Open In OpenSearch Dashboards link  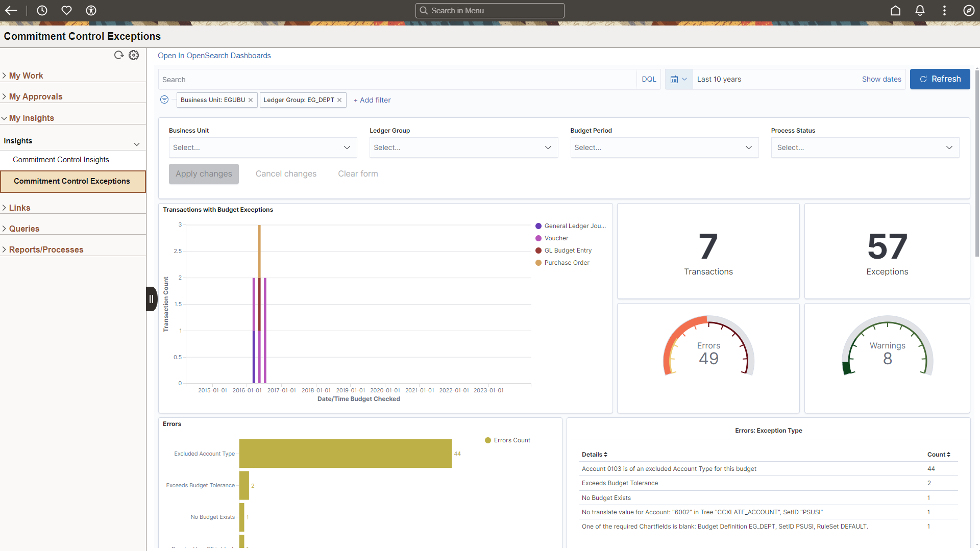click(214, 55)
